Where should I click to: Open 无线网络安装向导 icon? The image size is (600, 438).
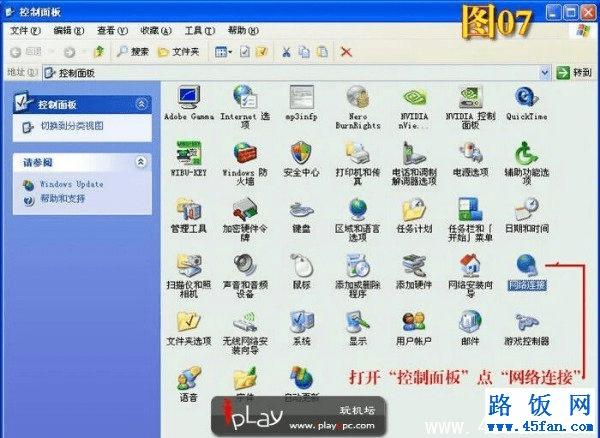point(245,322)
